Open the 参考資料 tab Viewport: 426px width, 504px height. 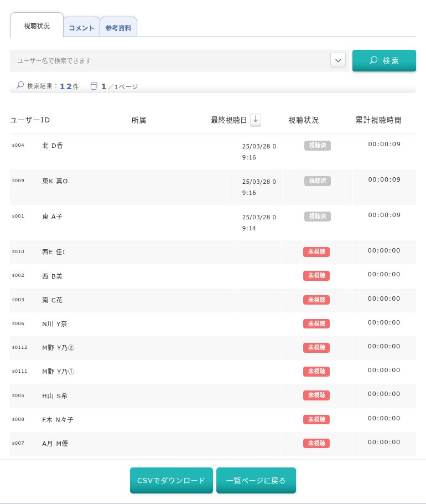(x=118, y=28)
